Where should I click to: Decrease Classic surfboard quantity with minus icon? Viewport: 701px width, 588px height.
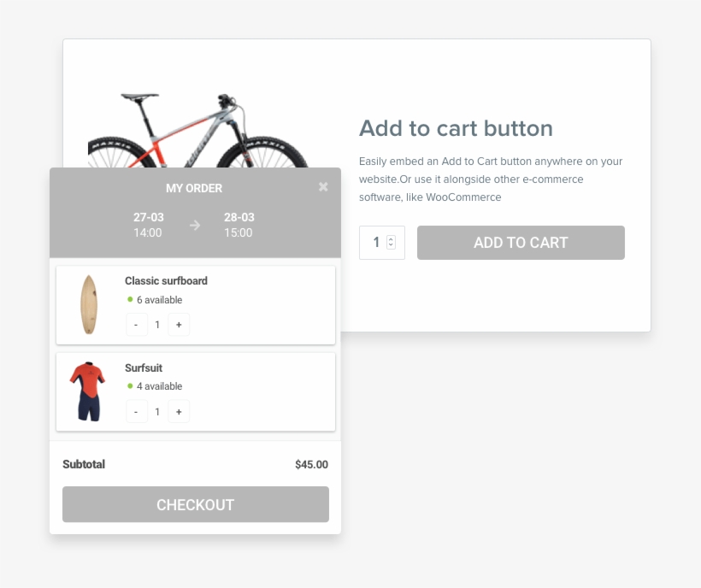pyautogui.click(x=137, y=325)
